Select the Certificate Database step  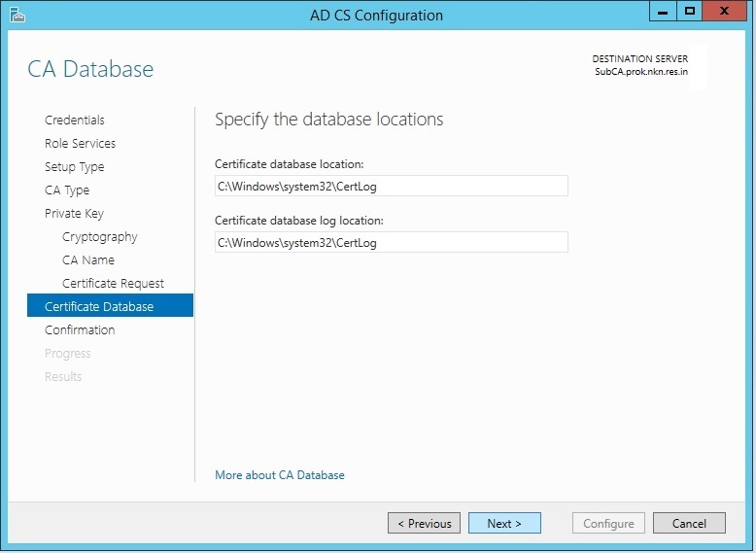99,307
